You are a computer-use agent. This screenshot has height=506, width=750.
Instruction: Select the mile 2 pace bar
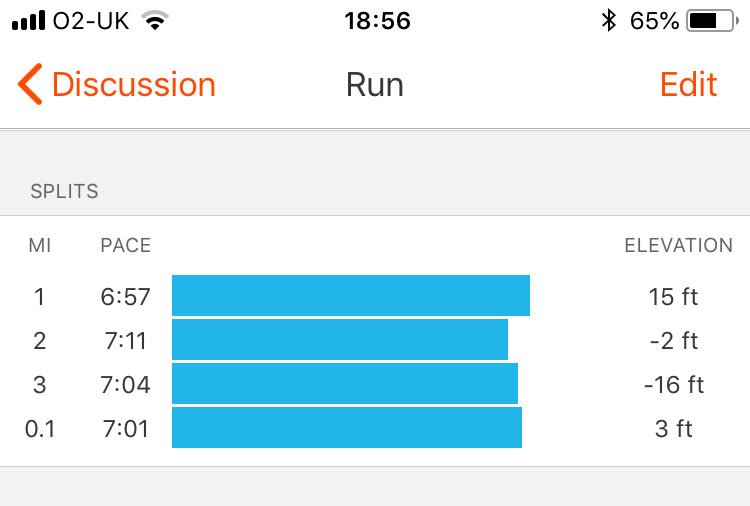click(x=340, y=340)
